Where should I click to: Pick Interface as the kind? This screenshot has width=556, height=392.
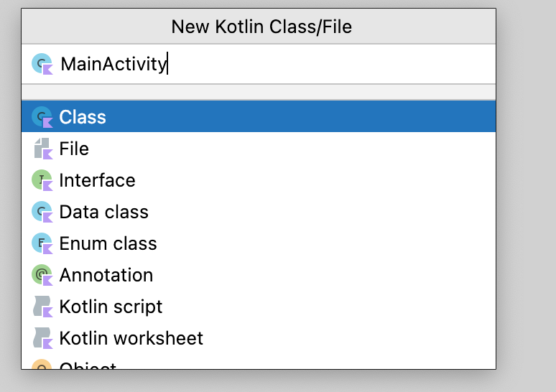(97, 180)
